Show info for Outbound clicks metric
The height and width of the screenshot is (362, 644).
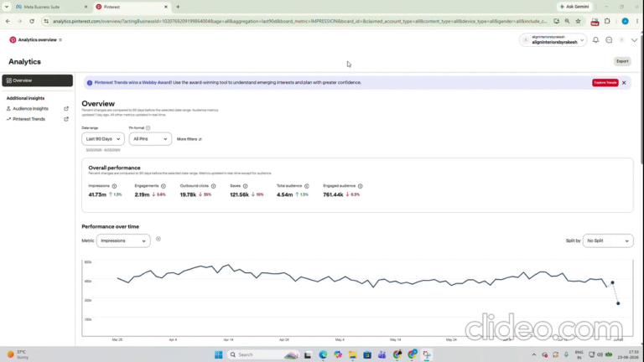[x=213, y=186]
